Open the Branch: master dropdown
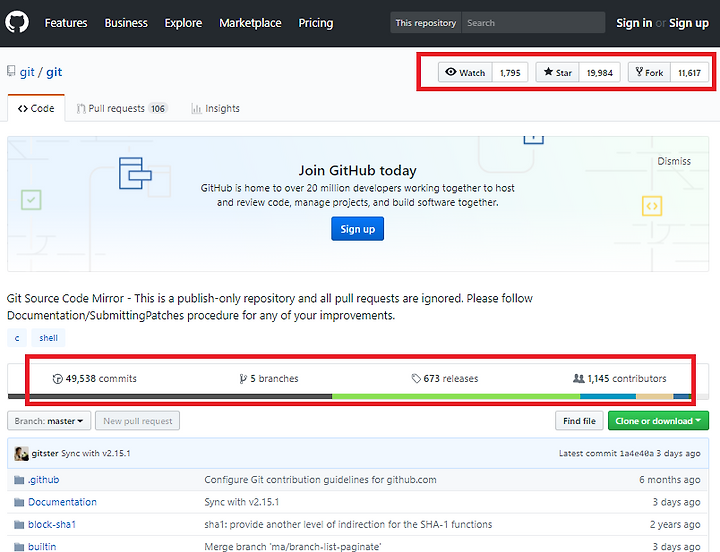The height and width of the screenshot is (552, 720). 49,421
